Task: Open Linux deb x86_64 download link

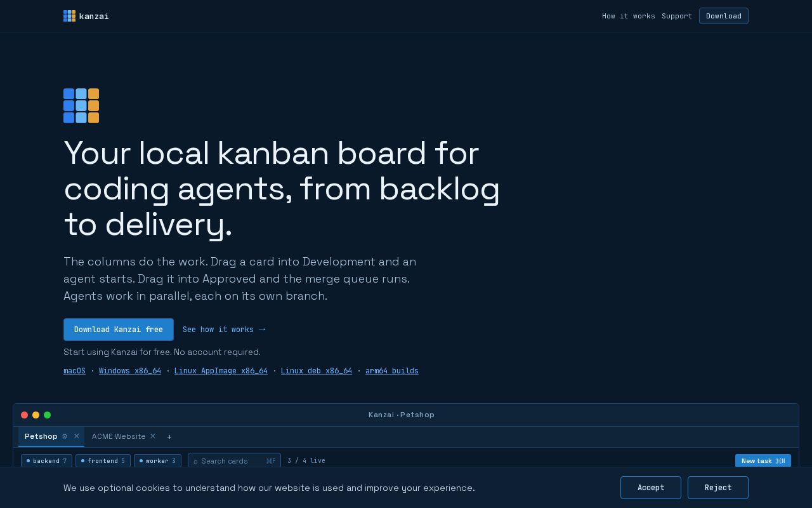Action: 317,371
